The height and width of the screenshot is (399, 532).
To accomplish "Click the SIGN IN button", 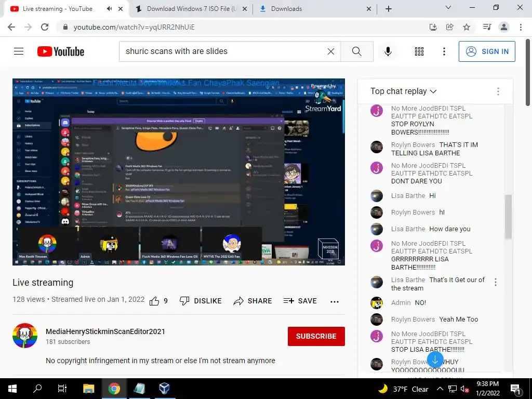I will [486, 51].
